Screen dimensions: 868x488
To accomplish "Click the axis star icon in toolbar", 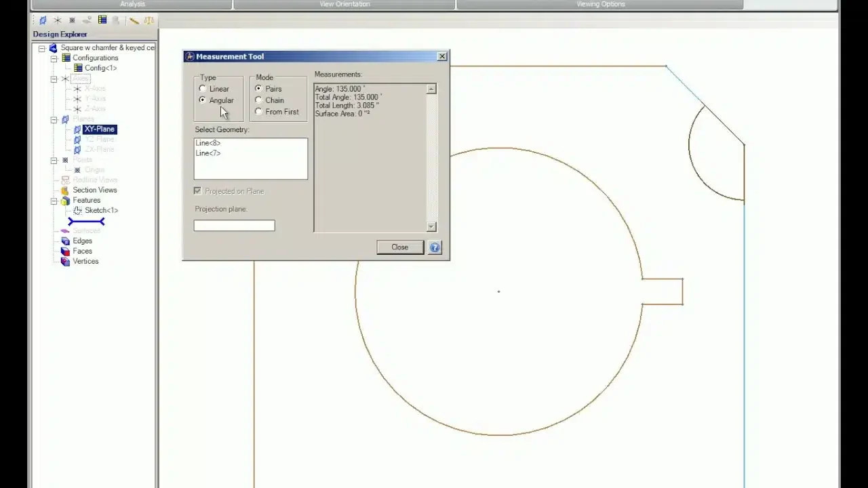I will [x=58, y=20].
